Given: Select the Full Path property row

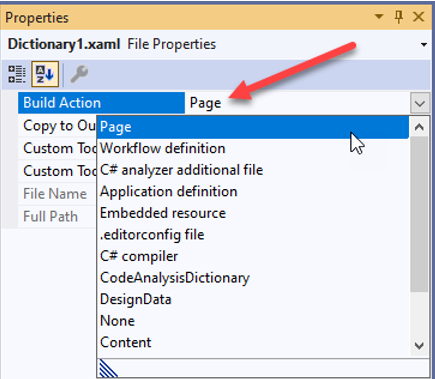Looking at the screenshot, I should (x=57, y=216).
